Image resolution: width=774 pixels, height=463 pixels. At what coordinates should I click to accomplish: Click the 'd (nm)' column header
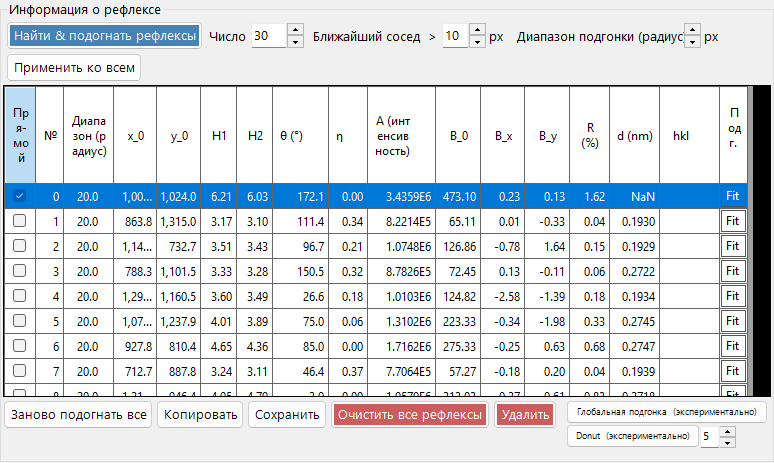click(x=635, y=135)
